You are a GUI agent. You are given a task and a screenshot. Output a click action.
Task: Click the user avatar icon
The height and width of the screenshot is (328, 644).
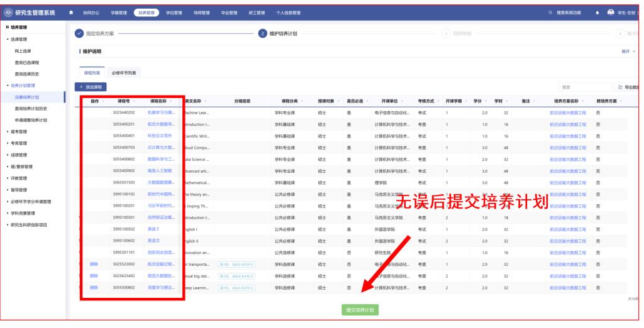pyautogui.click(x=611, y=13)
